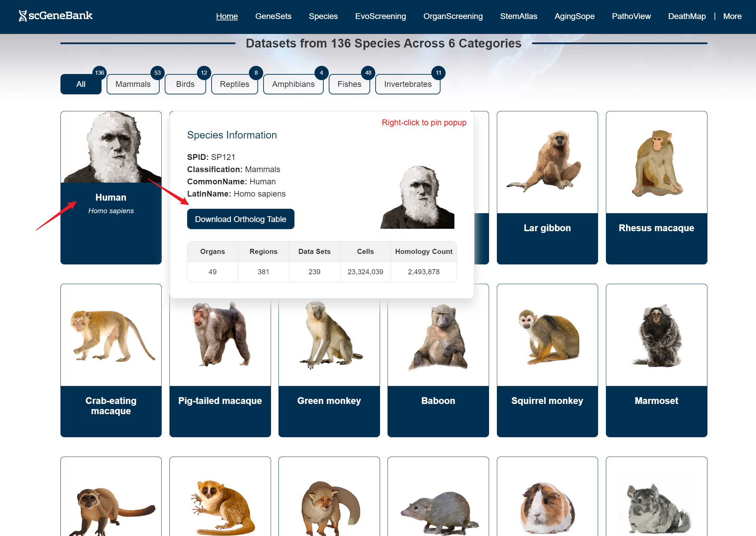Switch to Amphibians filter

(293, 84)
